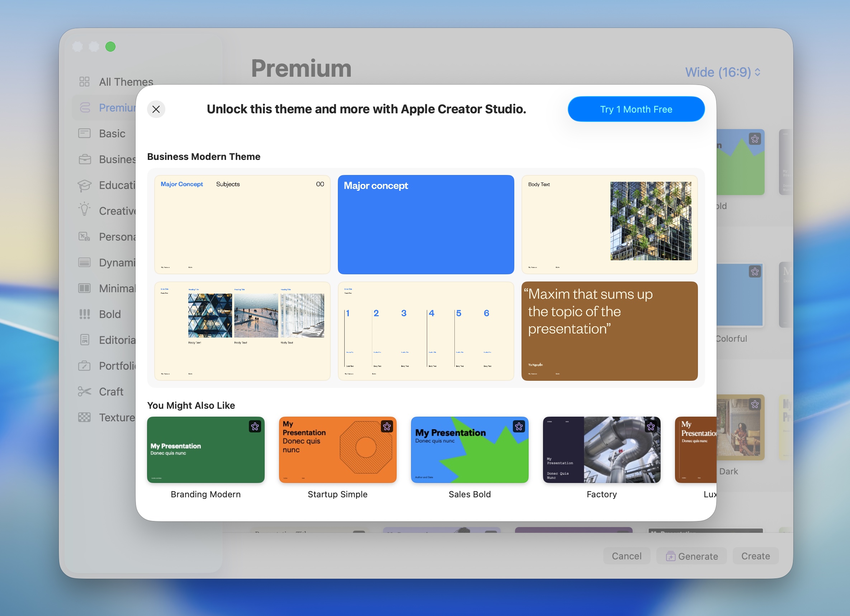
Task: Select the Dynamic category in sidebar
Action: 116,262
